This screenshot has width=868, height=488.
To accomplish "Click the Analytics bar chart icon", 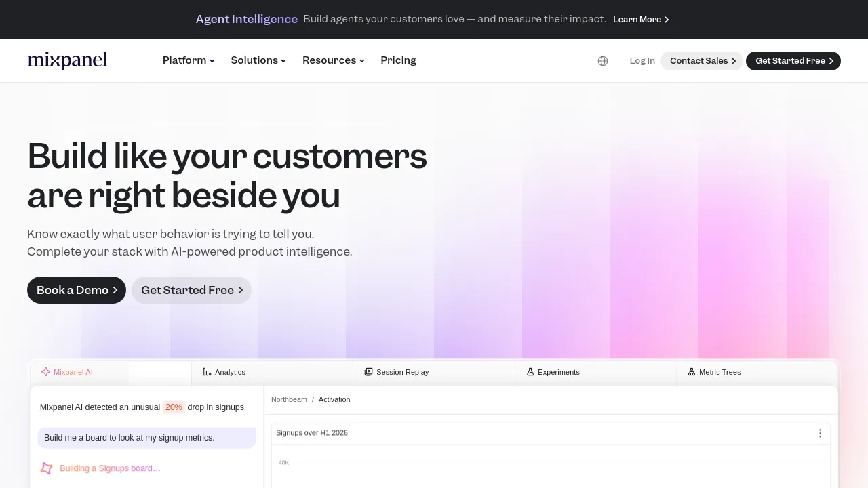I will pos(207,372).
